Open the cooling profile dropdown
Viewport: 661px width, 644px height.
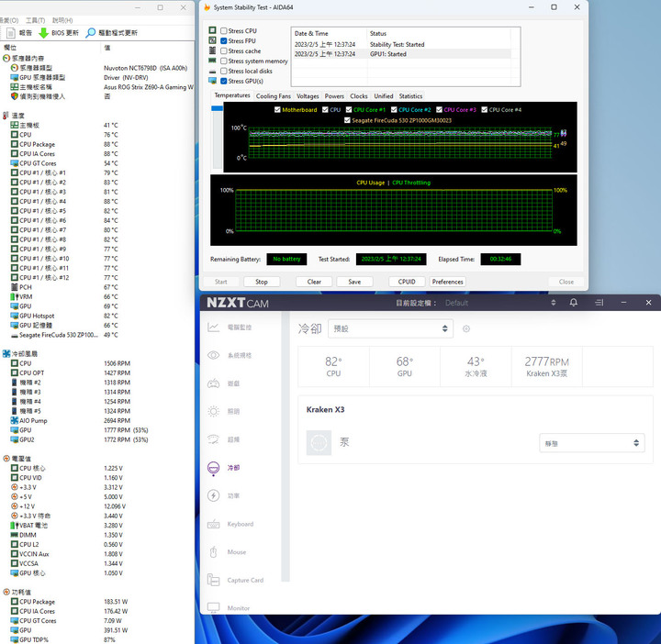[x=390, y=328]
